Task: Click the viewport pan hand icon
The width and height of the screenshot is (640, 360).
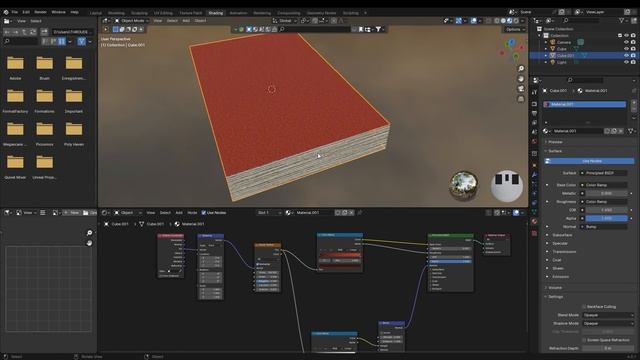Action: click(x=521, y=79)
